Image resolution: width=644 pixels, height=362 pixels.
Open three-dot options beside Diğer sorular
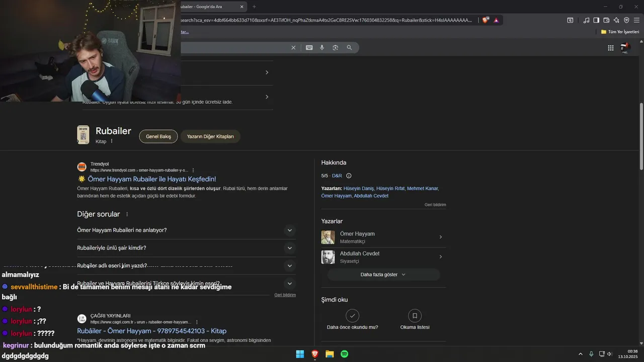(127, 214)
